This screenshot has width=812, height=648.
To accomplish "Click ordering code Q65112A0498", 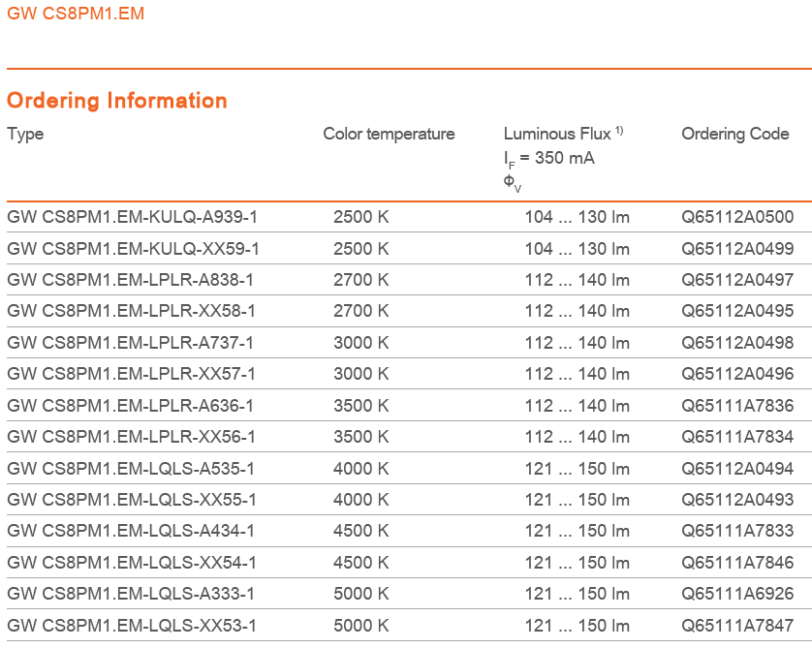I will coord(737,343).
